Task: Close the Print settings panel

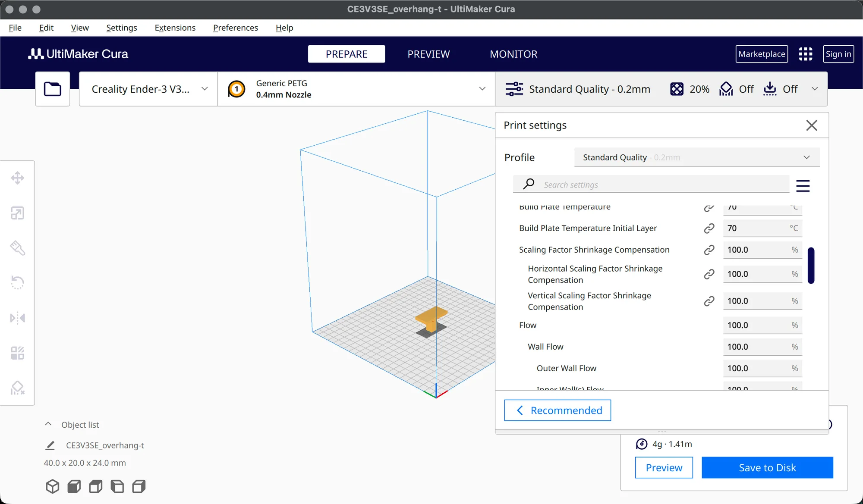Action: [x=812, y=125]
